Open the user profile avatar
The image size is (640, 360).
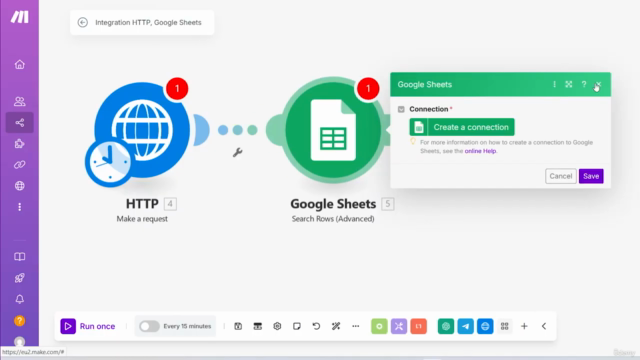tap(20, 342)
